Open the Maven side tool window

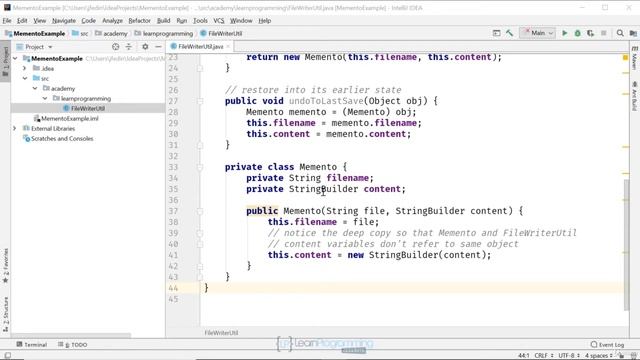(634, 58)
